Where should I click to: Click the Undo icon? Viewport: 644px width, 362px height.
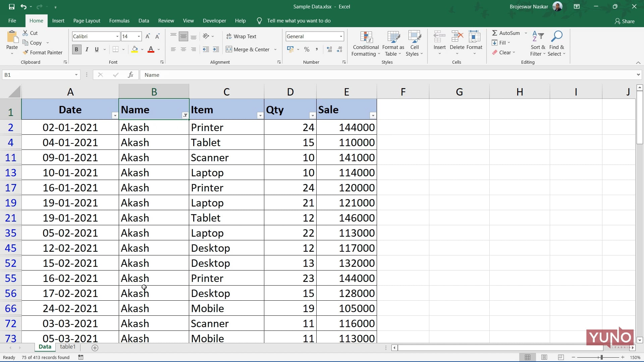click(23, 6)
